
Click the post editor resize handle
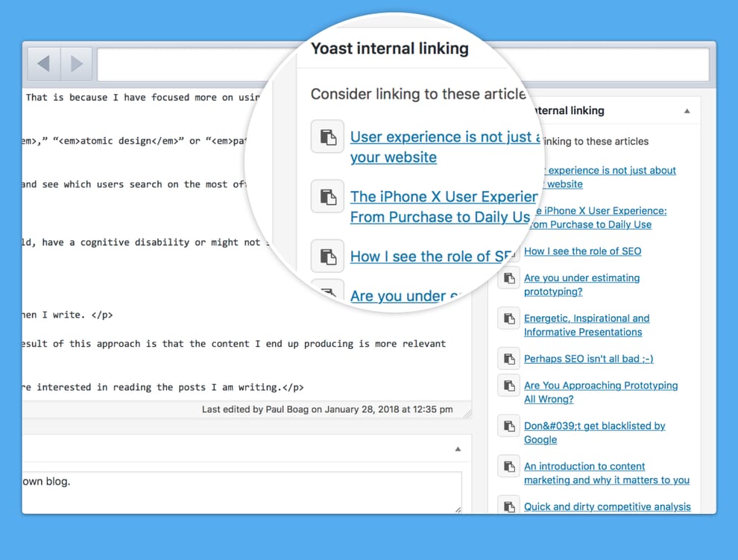[467, 412]
